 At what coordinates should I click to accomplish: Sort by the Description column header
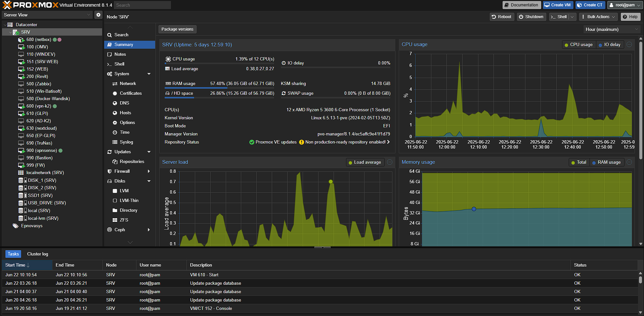tap(378, 265)
